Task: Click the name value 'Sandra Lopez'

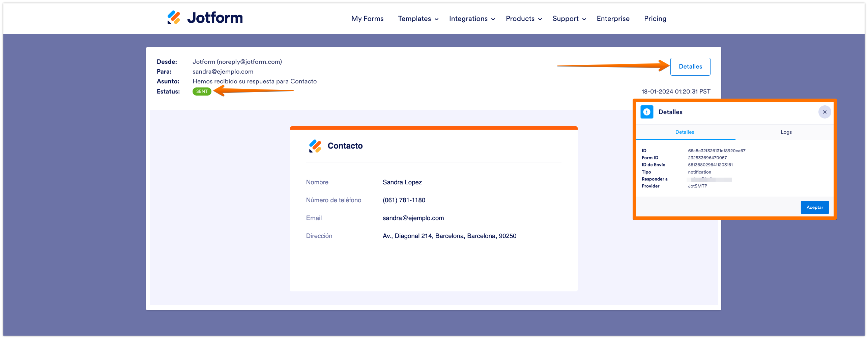Action: click(402, 182)
